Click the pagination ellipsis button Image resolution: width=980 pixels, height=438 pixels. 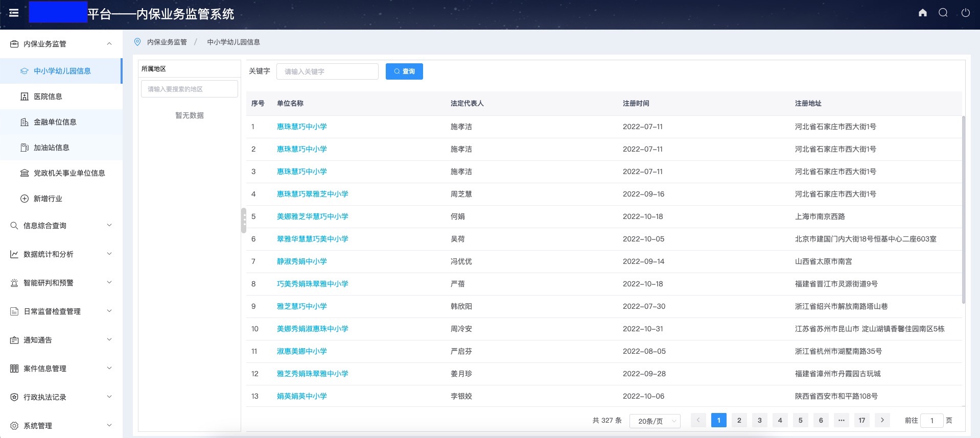[x=842, y=420]
